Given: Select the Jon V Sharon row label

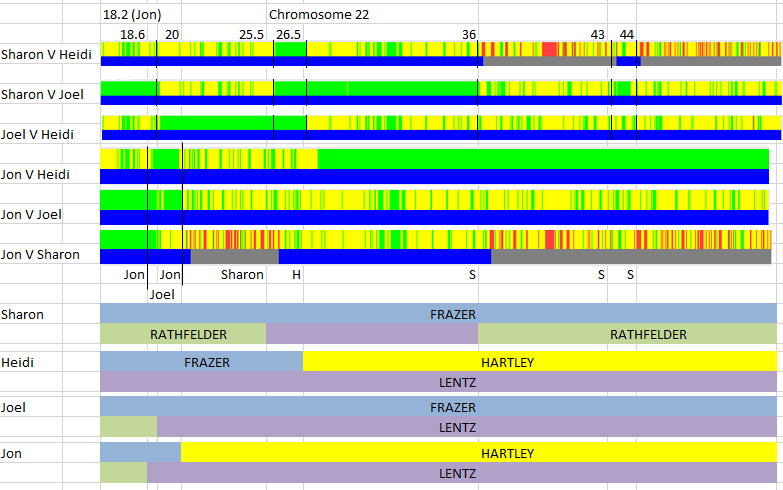Looking at the screenshot, I should point(41,255).
